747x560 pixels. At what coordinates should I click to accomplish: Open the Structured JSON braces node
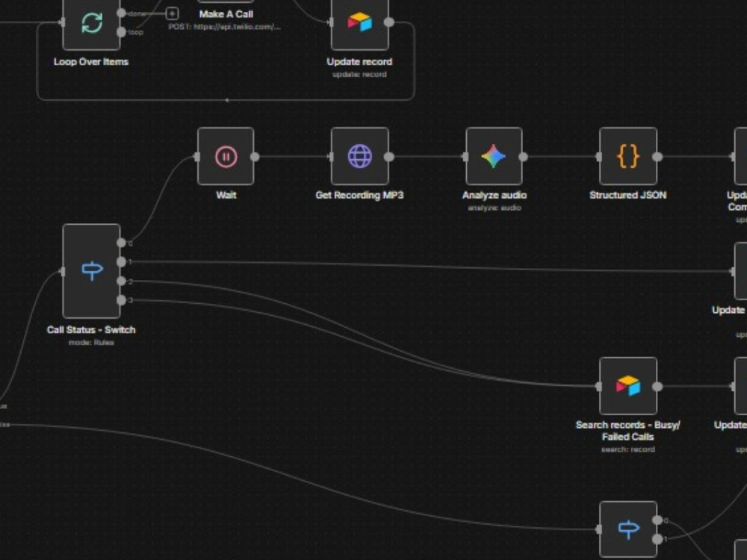(x=628, y=156)
